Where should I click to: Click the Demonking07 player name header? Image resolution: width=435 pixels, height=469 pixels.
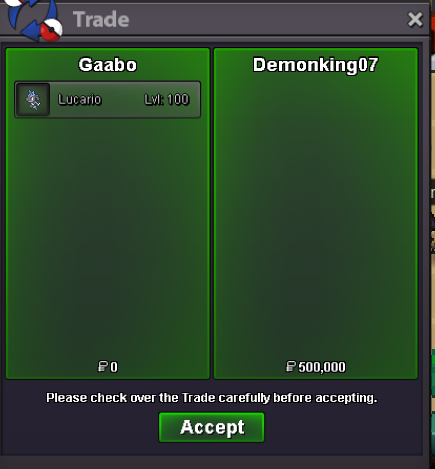coord(315,65)
